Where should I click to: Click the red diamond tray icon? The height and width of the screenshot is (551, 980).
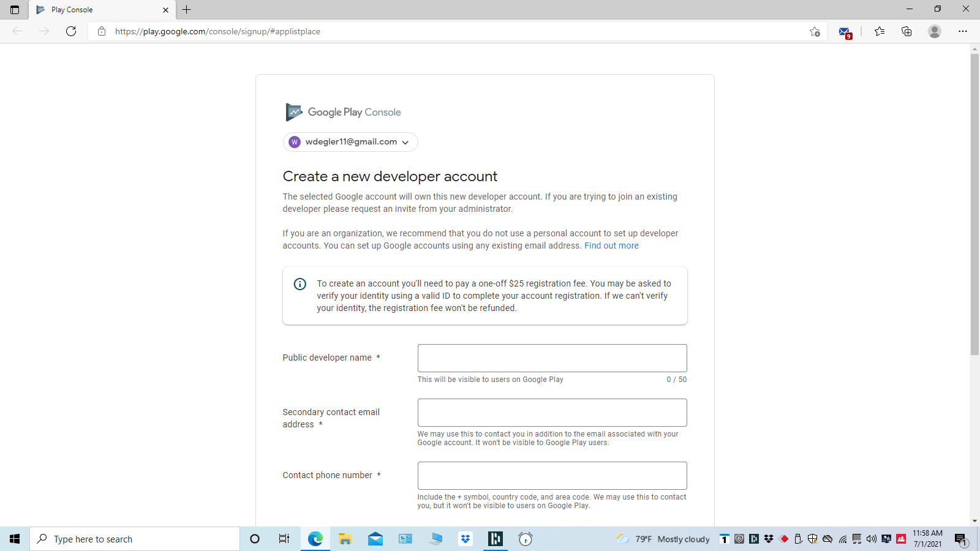pos(784,539)
